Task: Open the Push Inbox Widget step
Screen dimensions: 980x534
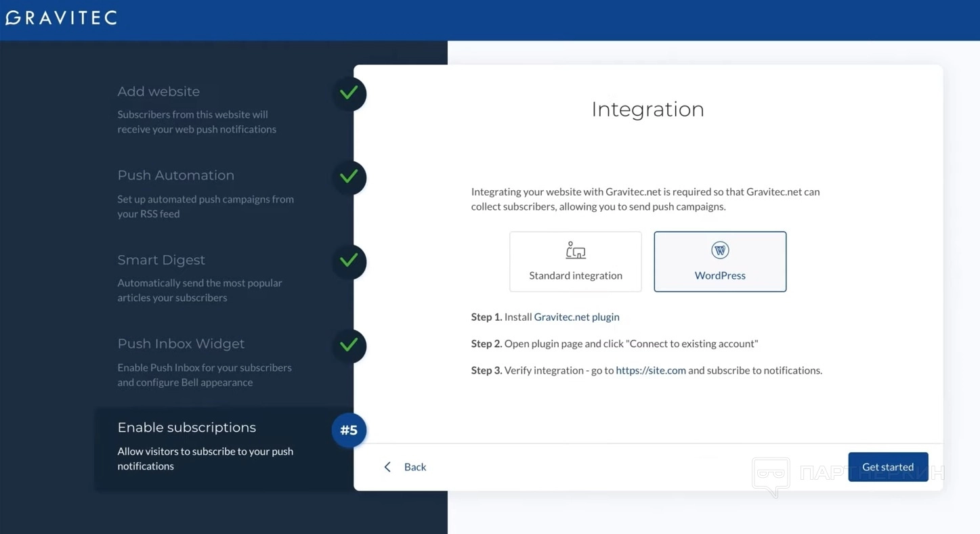Action: pos(181,344)
